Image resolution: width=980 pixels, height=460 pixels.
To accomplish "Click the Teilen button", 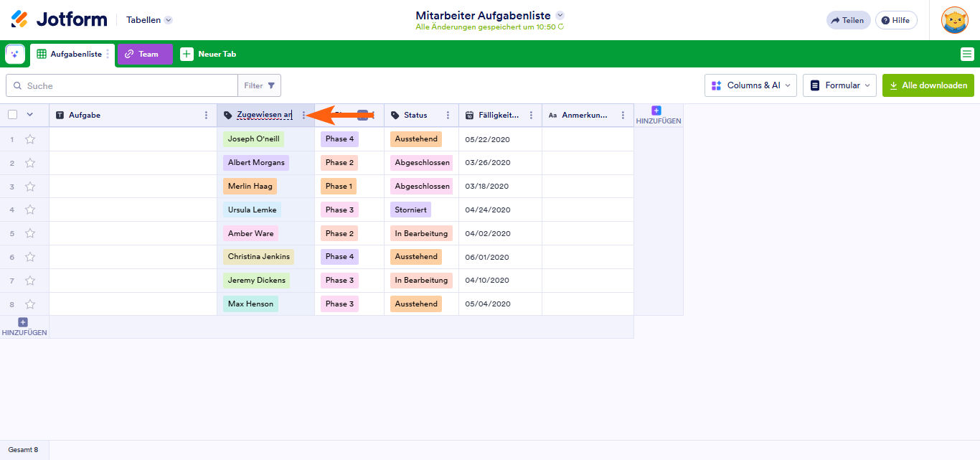I will pos(848,19).
